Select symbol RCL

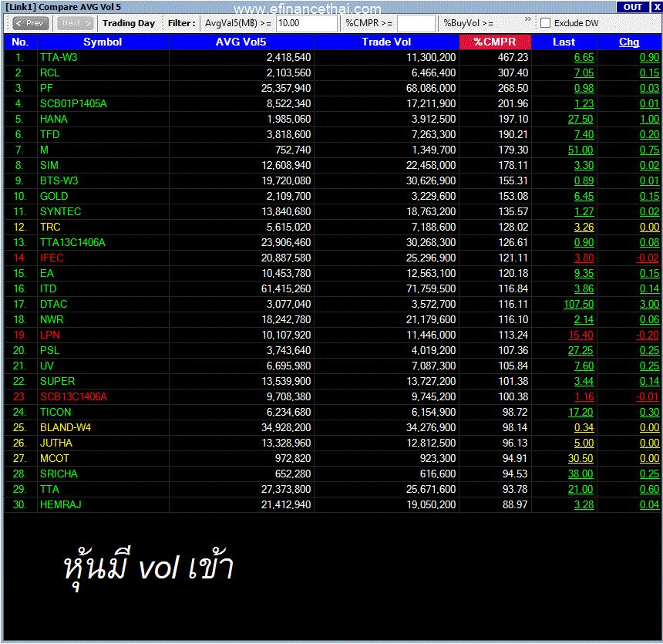(x=49, y=72)
